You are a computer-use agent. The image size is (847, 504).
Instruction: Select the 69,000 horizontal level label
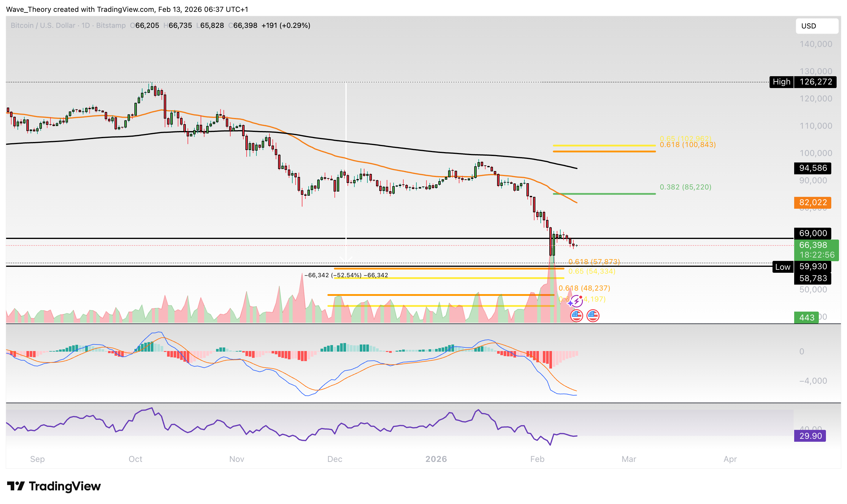click(x=812, y=233)
